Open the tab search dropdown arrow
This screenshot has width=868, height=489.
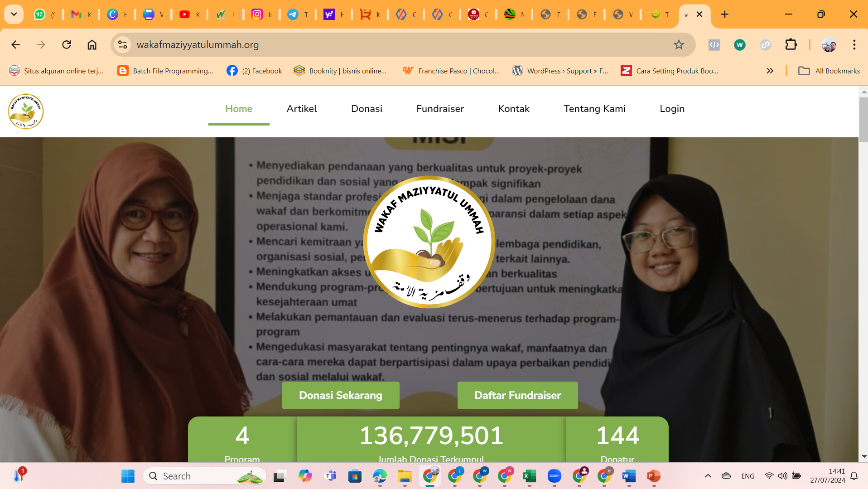pos(14,14)
